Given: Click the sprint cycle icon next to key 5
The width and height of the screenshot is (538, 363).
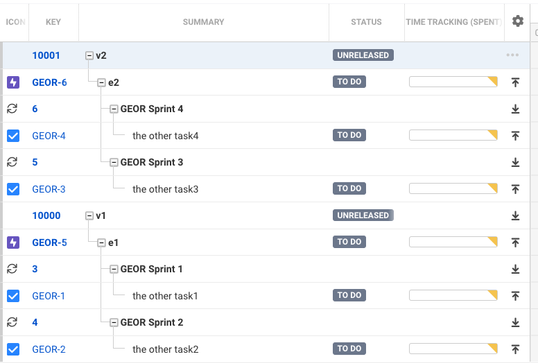Looking at the screenshot, I should tap(12, 162).
